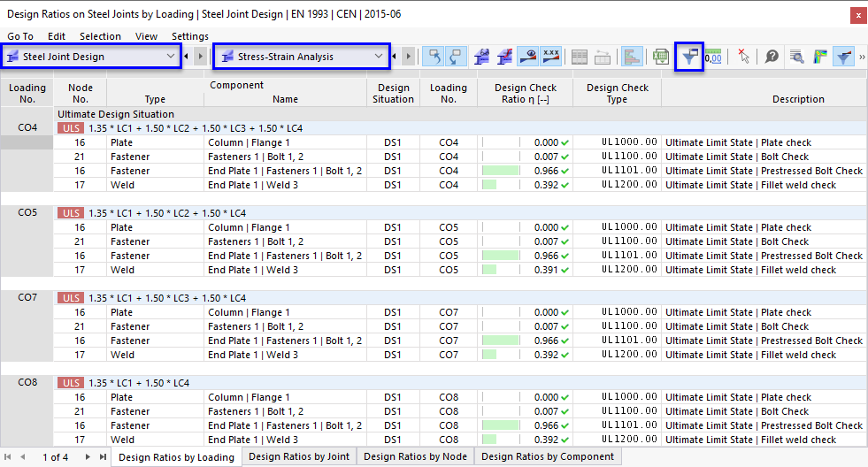868x467 pixels.
Task: Click the second selection-mode toggle icon
Action: pos(457,57)
